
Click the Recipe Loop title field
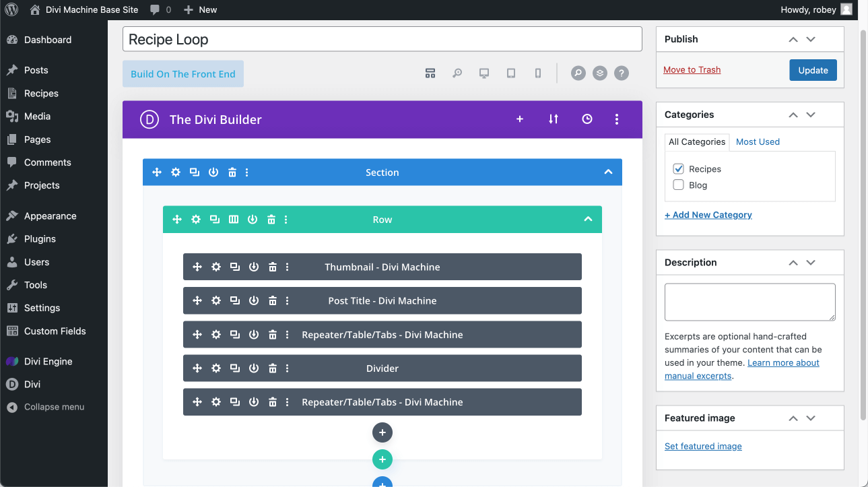click(382, 39)
